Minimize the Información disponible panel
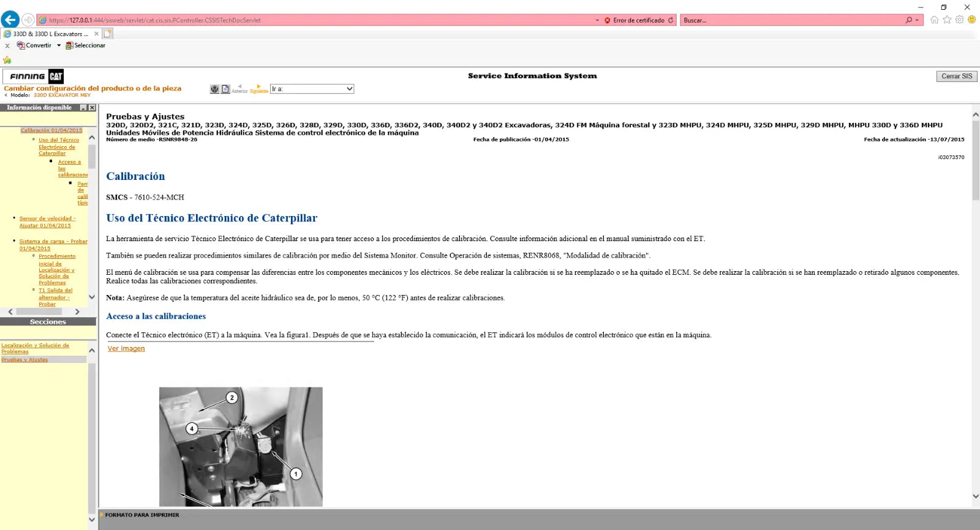 tap(83, 108)
